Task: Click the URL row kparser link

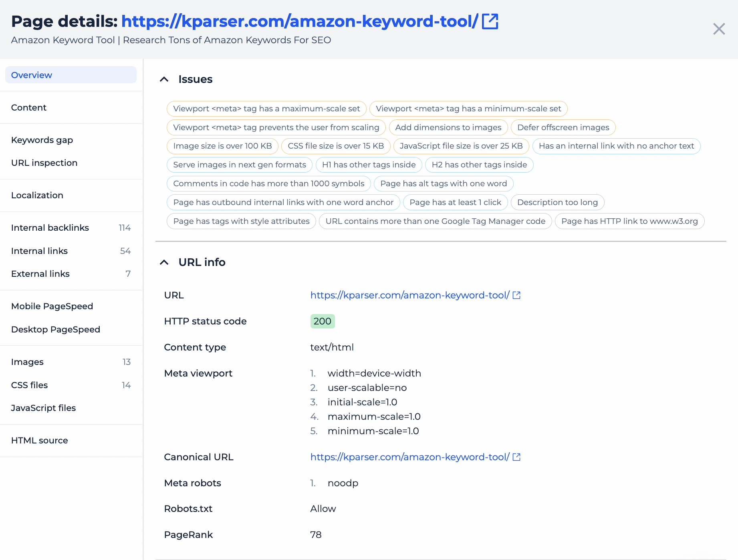Action: point(410,295)
